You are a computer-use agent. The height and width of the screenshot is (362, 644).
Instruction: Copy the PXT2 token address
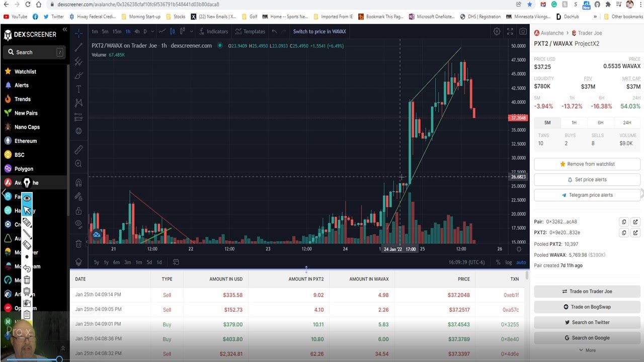click(624, 233)
